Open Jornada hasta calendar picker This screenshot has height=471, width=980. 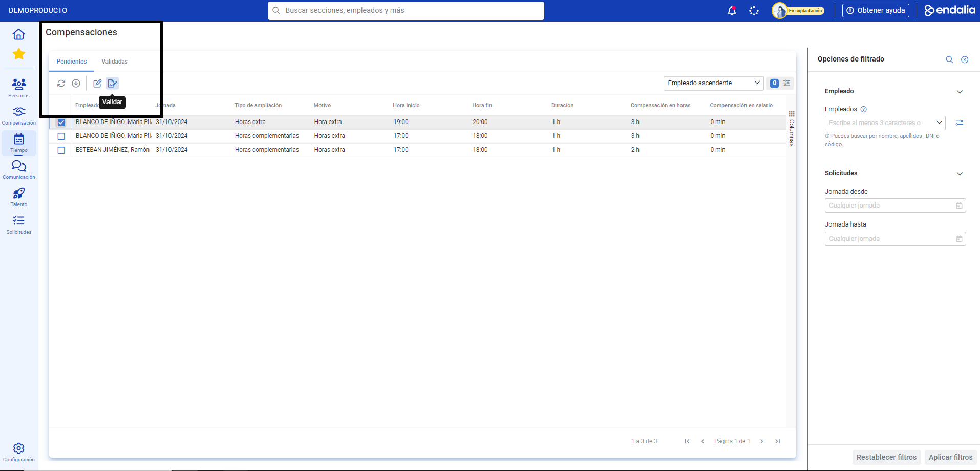pyautogui.click(x=959, y=239)
